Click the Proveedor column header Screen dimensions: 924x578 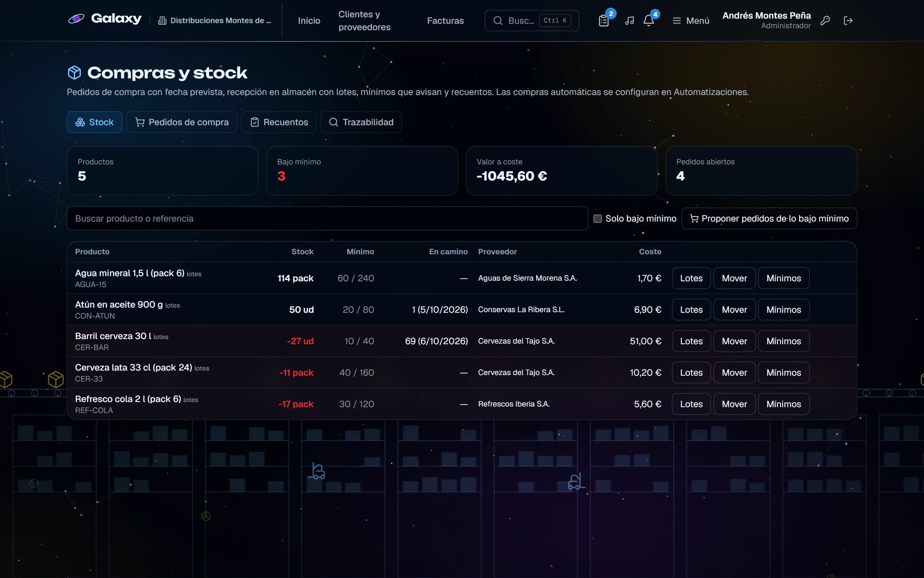click(497, 251)
